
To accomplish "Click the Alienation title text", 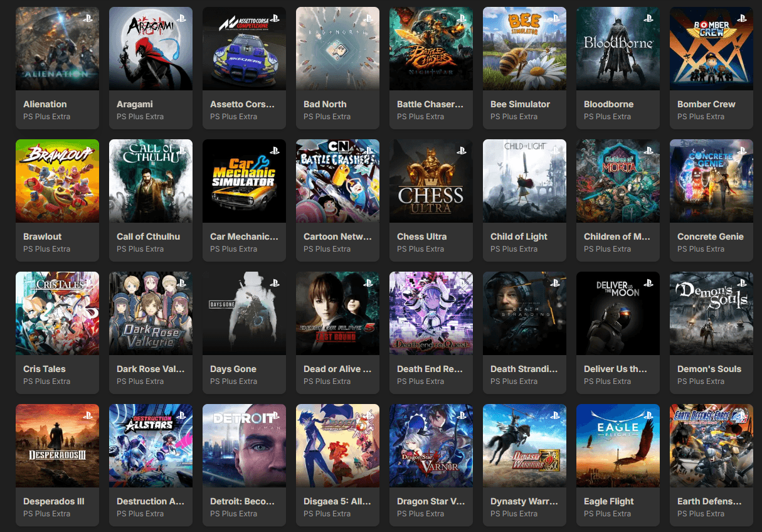I will 45,104.
